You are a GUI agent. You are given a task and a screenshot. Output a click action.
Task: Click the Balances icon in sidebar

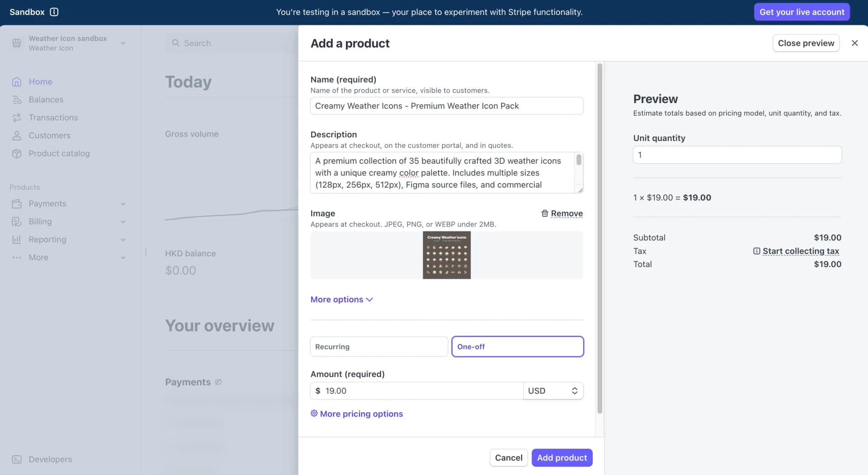17,100
